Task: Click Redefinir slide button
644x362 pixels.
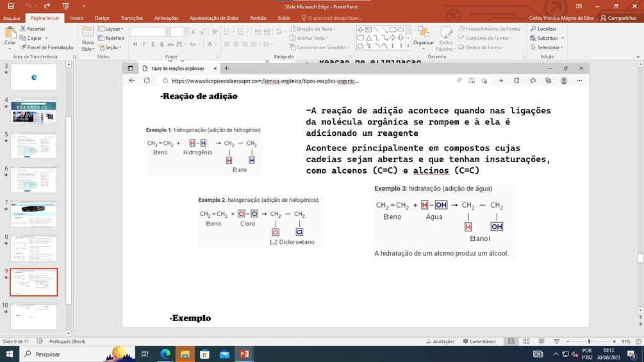Action: (111, 38)
